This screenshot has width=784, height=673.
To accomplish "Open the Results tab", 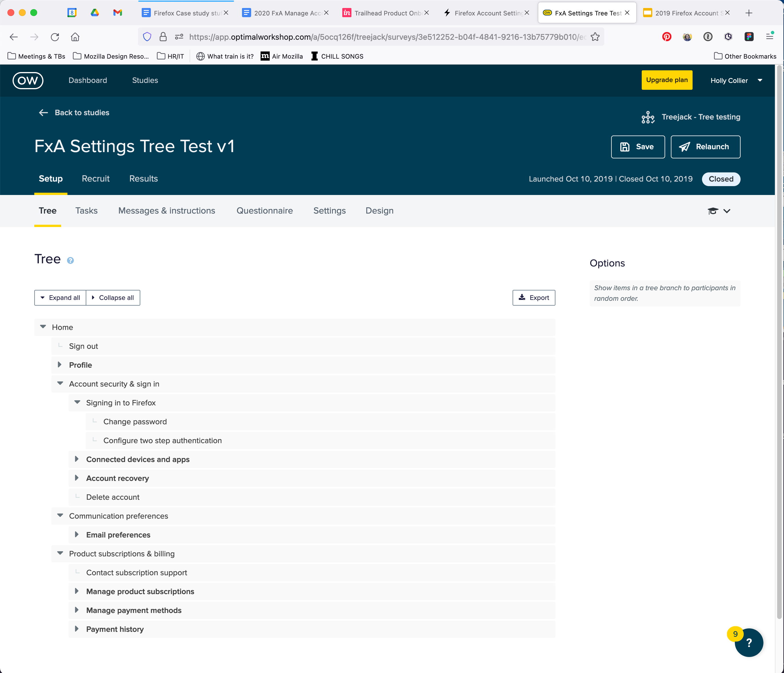I will [x=143, y=179].
